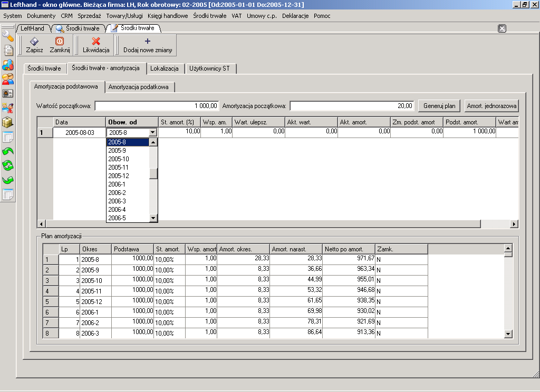Open the CRM menu
540x392 pixels.
[x=66, y=16]
